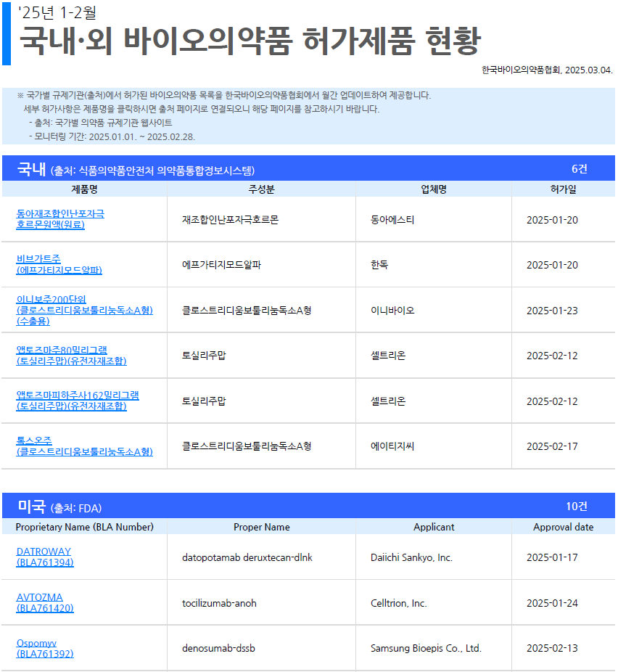Viewport: 618px width, 672px height.
Task: Click the proper name tocilizumab-anoh
Action: (x=219, y=604)
